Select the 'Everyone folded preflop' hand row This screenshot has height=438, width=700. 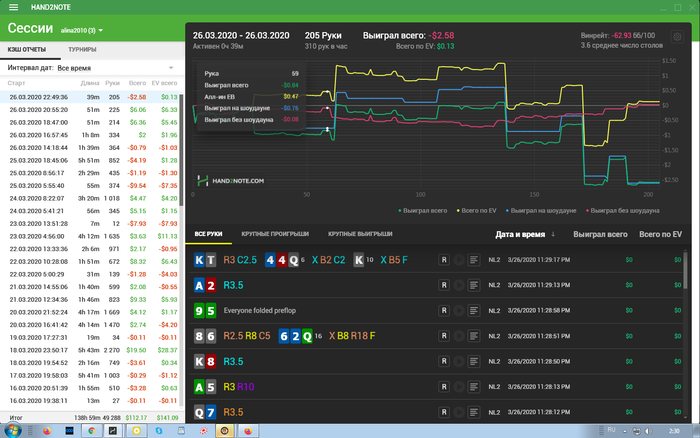click(434, 310)
